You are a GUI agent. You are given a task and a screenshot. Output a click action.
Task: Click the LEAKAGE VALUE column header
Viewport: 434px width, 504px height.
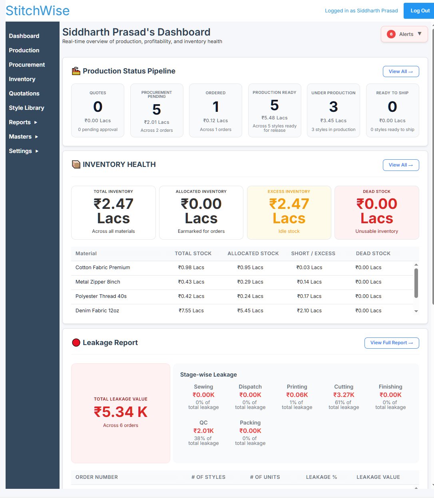pyautogui.click(x=378, y=477)
